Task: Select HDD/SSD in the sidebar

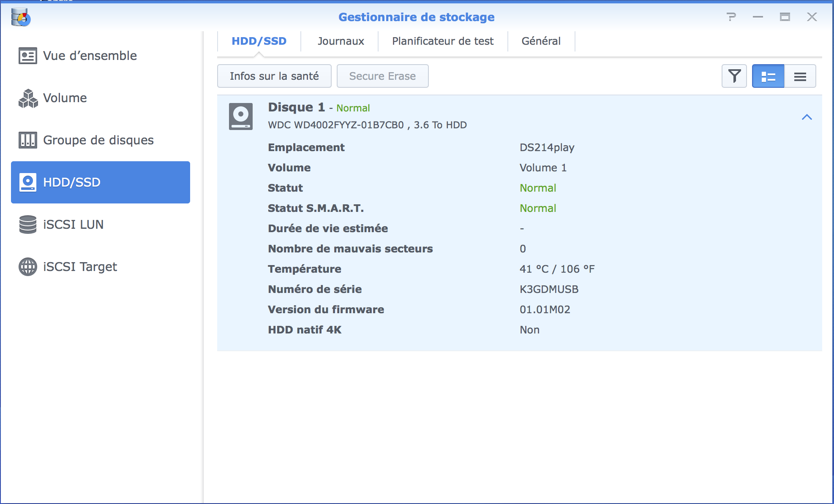Action: (x=100, y=182)
